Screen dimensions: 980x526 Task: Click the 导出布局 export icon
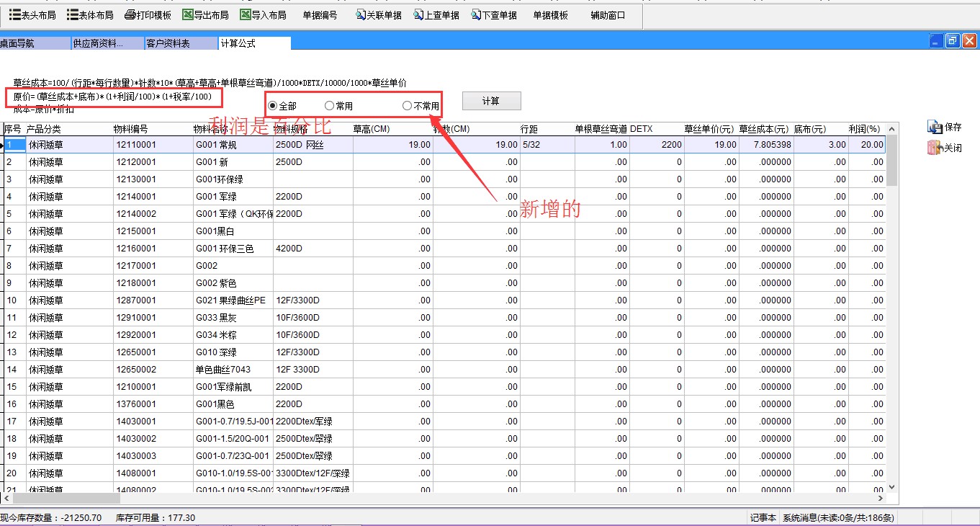[188, 15]
